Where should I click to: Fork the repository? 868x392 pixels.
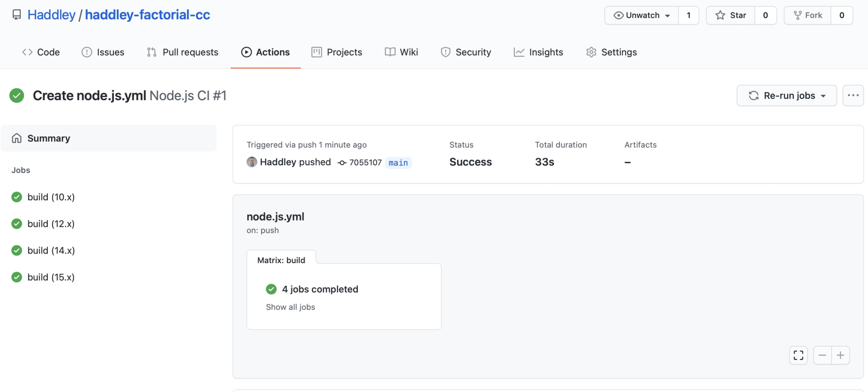[x=807, y=15]
